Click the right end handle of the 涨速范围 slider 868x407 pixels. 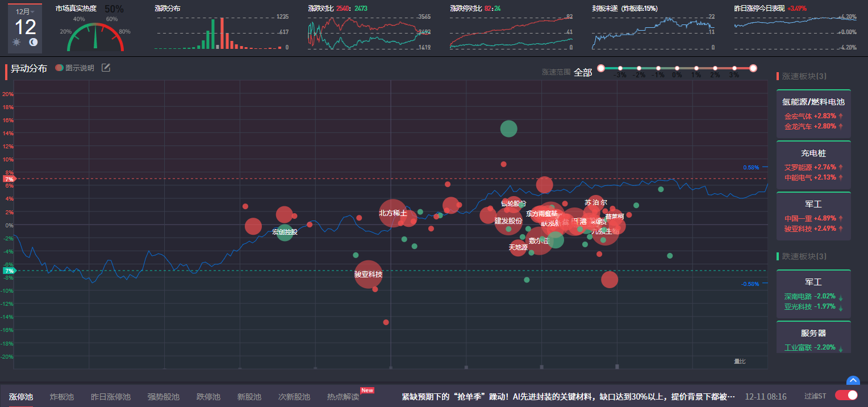click(753, 68)
